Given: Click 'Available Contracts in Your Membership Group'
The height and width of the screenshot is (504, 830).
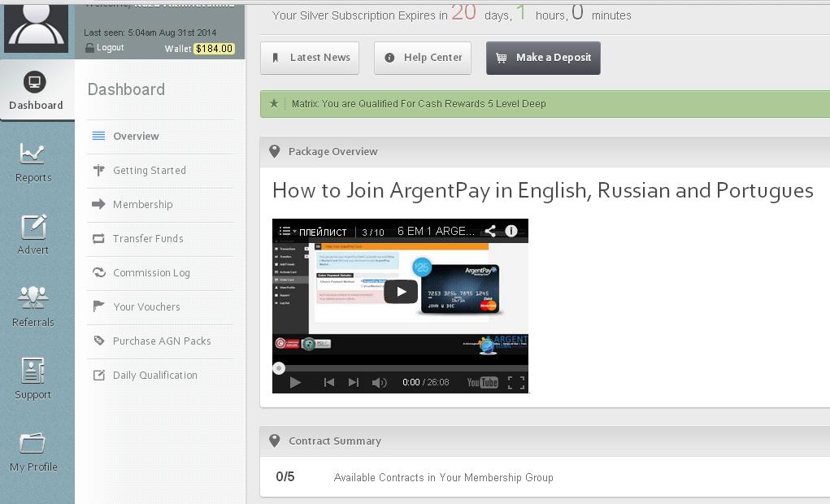Looking at the screenshot, I should point(444,477).
